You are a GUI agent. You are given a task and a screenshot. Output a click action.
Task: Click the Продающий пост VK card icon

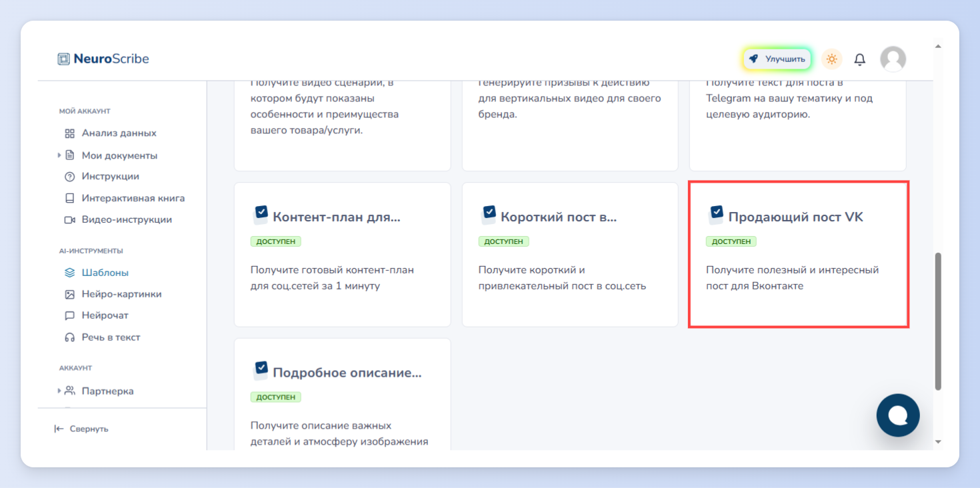(x=716, y=215)
